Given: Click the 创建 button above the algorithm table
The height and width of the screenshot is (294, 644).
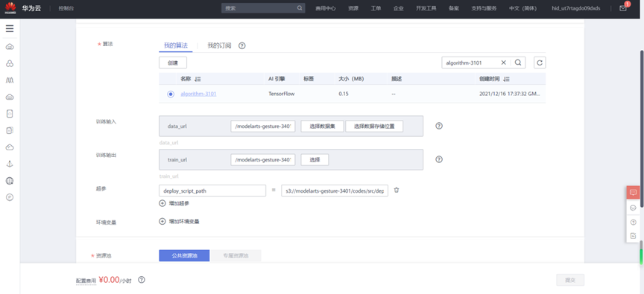Looking at the screenshot, I should point(173,63).
